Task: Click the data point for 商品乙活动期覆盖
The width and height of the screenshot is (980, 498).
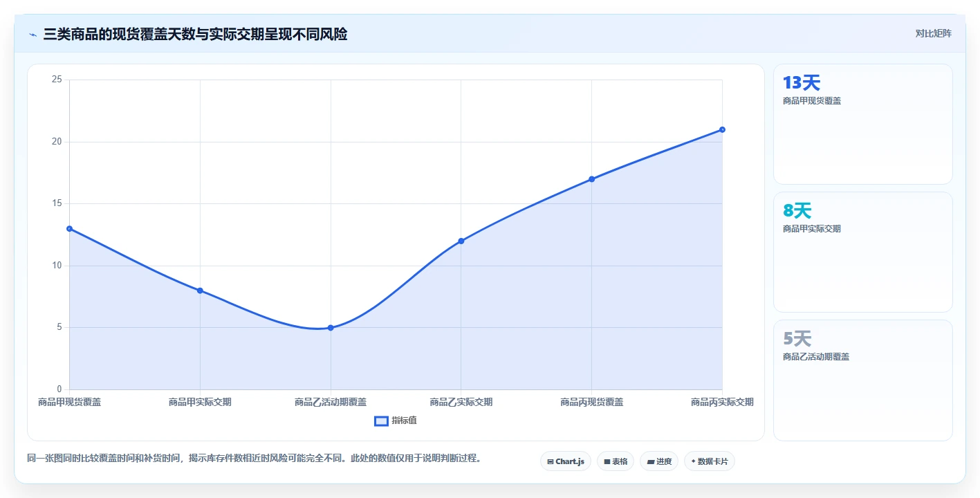Action: [x=331, y=328]
